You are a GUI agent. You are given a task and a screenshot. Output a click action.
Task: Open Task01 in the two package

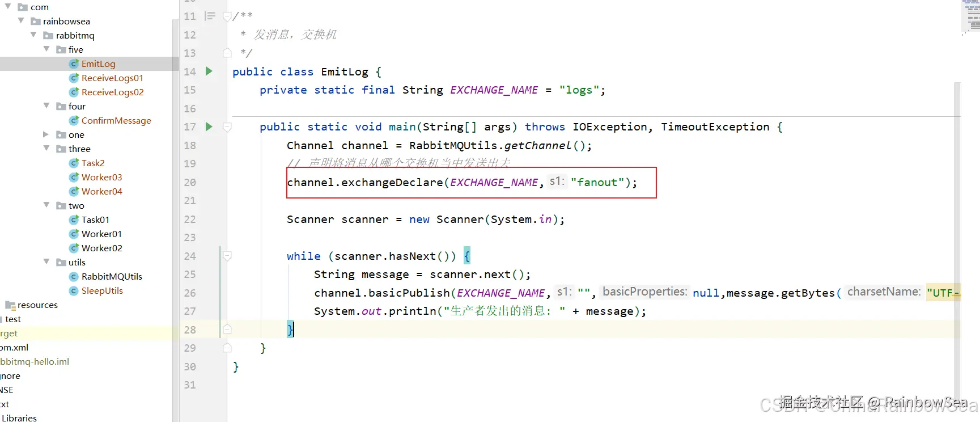tap(95, 220)
